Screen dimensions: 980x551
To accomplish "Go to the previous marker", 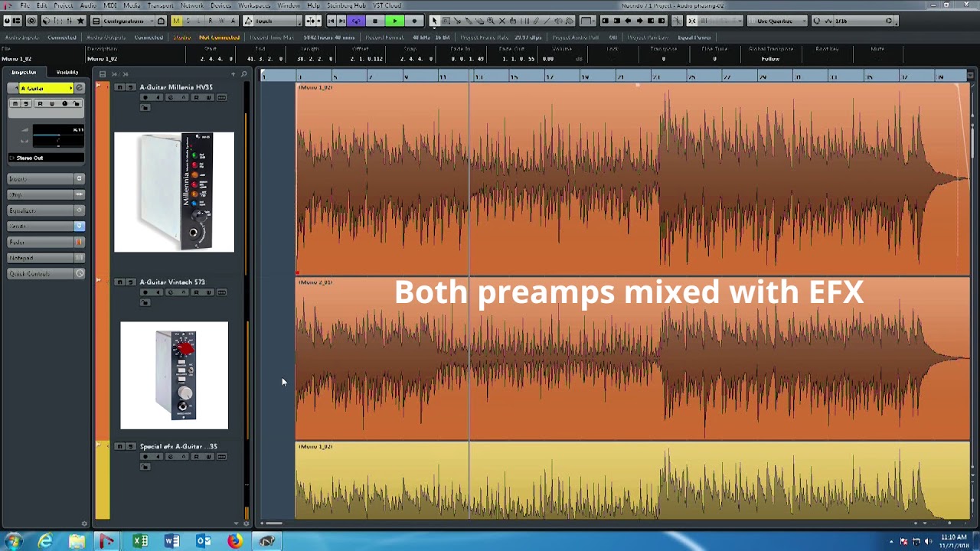I will 332,21.
